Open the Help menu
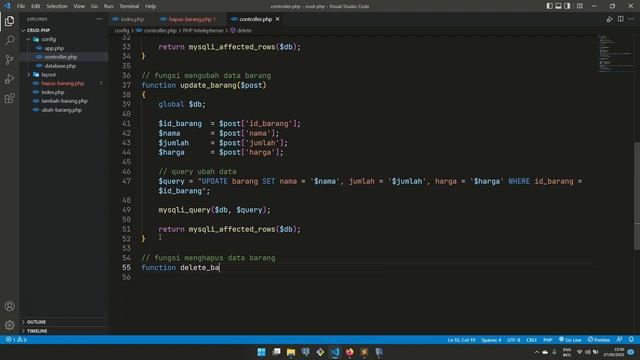This screenshot has width=640, height=360. pos(151,6)
